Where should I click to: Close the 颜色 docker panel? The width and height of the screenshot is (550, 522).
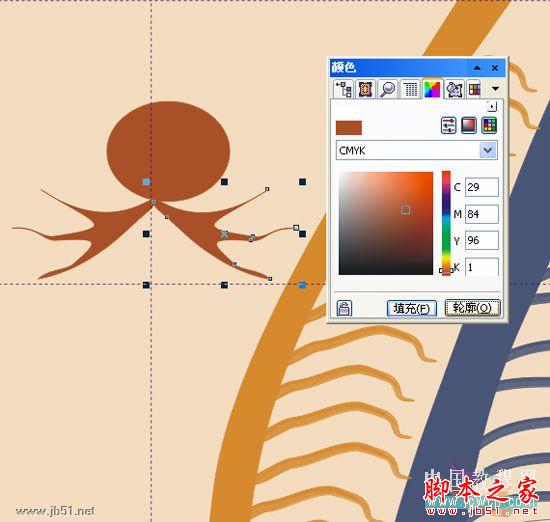[x=495, y=68]
